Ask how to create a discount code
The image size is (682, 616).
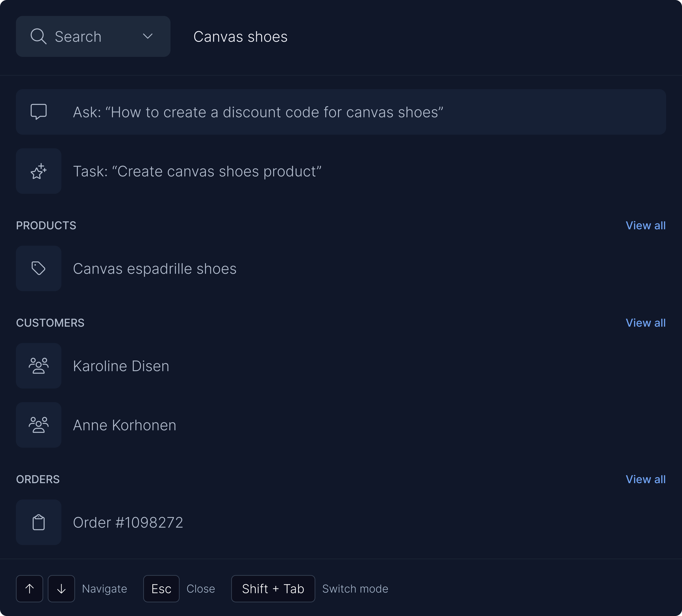(258, 112)
